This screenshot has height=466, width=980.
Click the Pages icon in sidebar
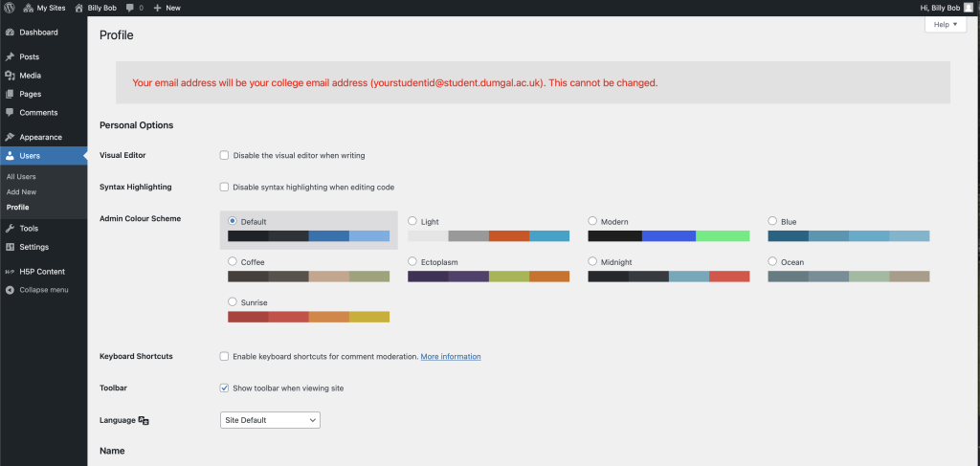click(x=10, y=95)
